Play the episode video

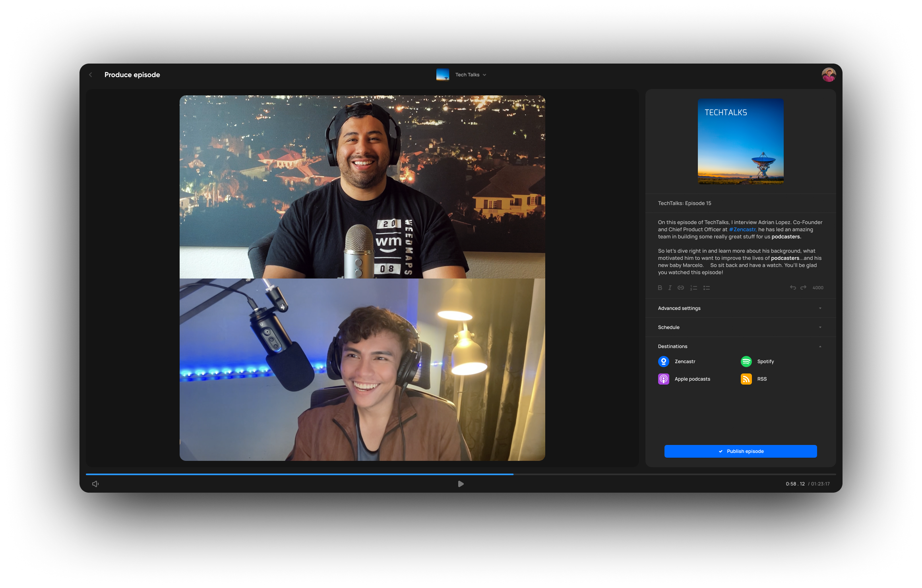point(461,484)
